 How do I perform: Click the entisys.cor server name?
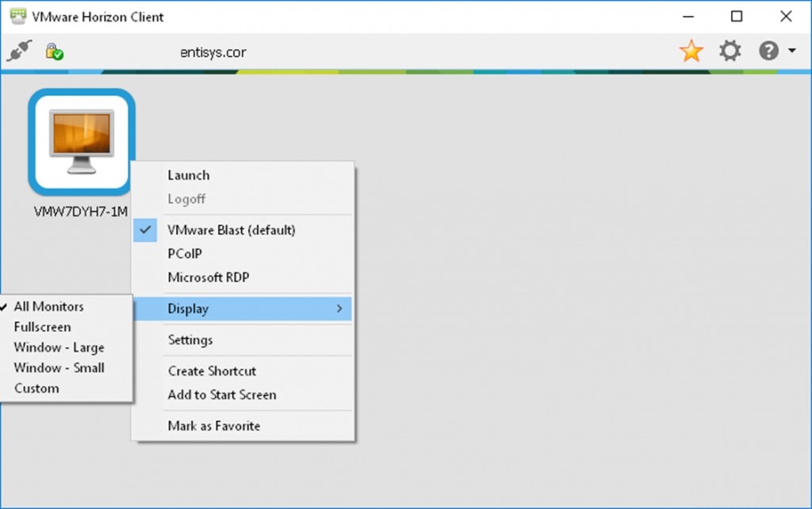coord(213,52)
